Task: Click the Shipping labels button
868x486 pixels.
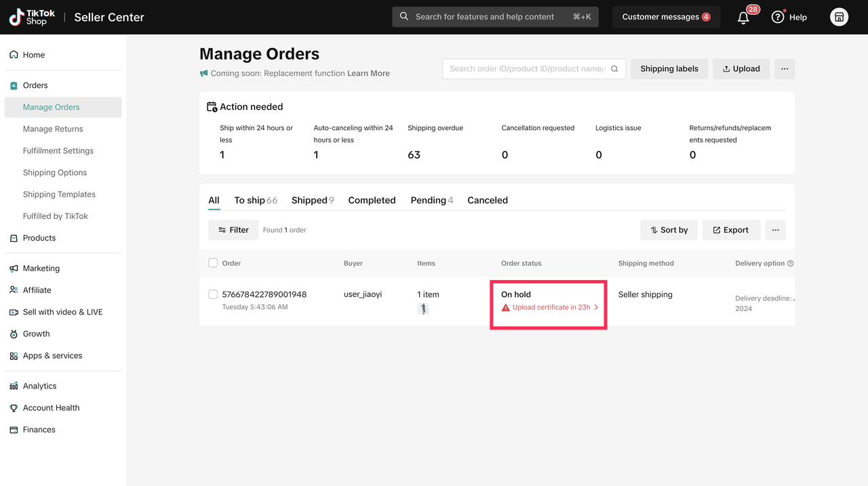Action: tap(669, 68)
